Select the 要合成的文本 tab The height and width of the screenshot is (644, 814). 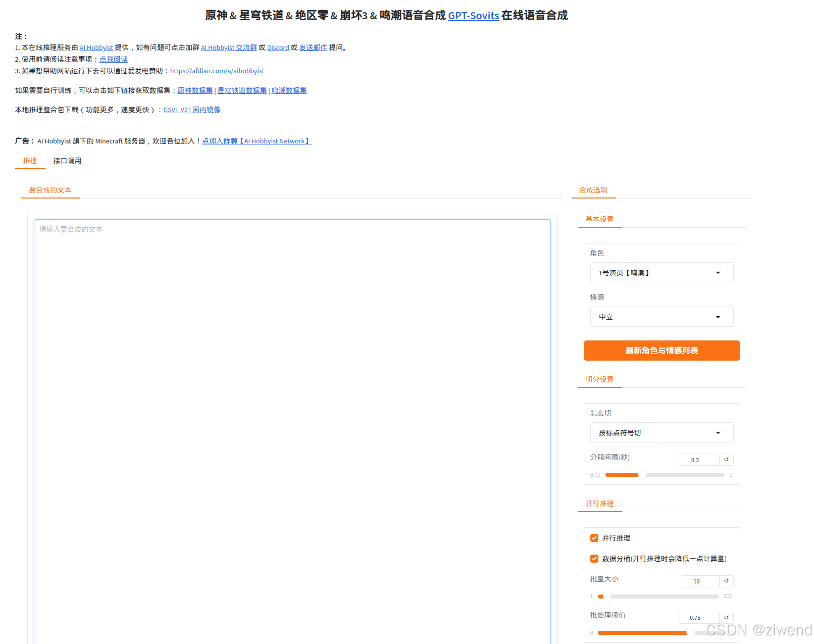(50, 190)
